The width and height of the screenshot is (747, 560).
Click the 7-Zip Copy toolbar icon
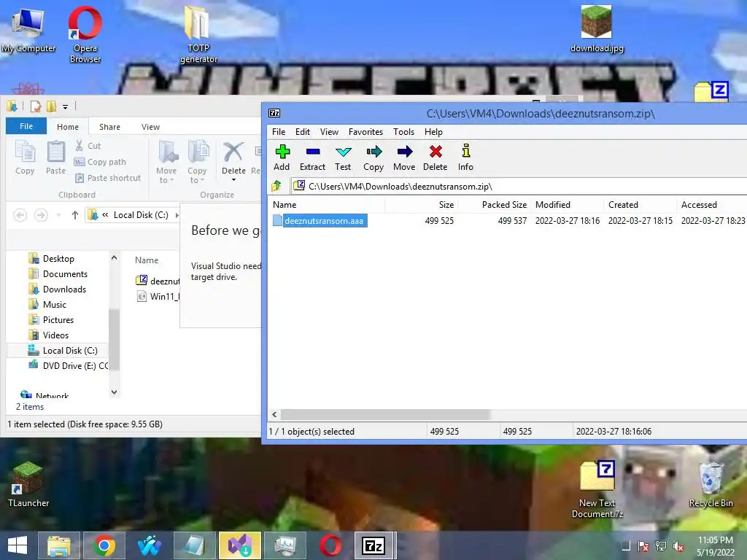tap(373, 157)
